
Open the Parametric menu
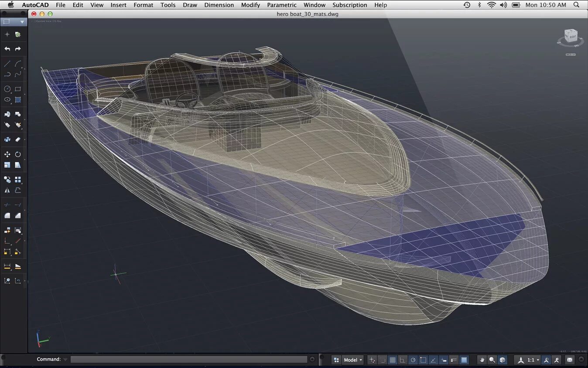[x=282, y=5]
